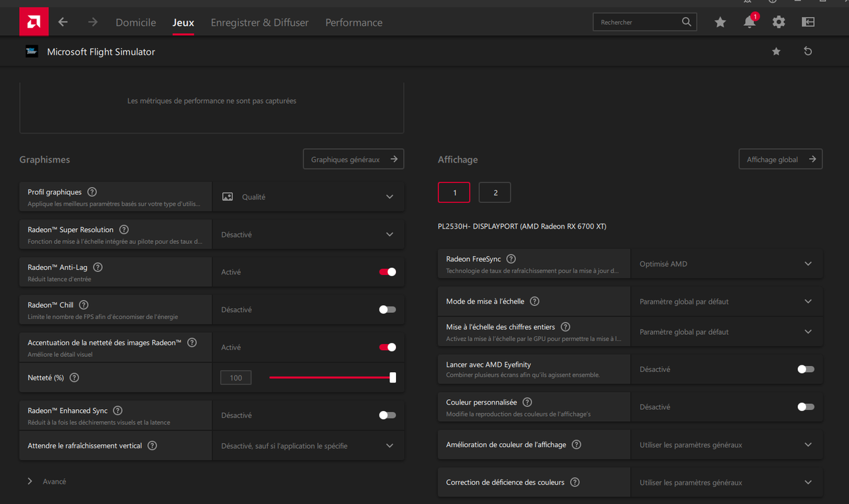Screen dimensions: 849x504
Task: Show help for Correction de déficience des couleurs
Action: (575, 482)
